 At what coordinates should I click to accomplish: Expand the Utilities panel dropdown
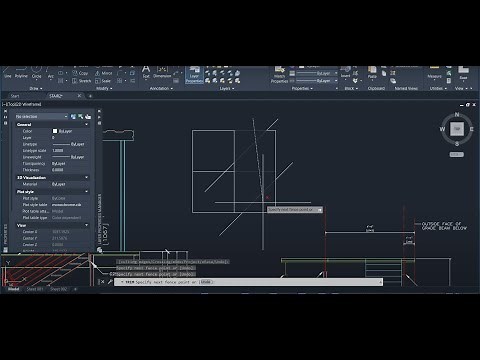[439, 89]
